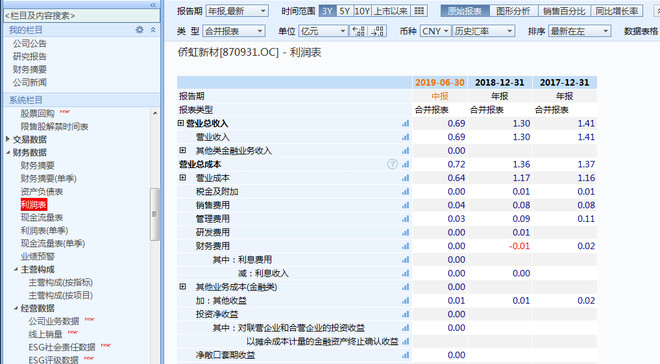660x364 pixels.
Task: Click the sidebar tree scrollbar thumb
Action: click(x=154, y=214)
